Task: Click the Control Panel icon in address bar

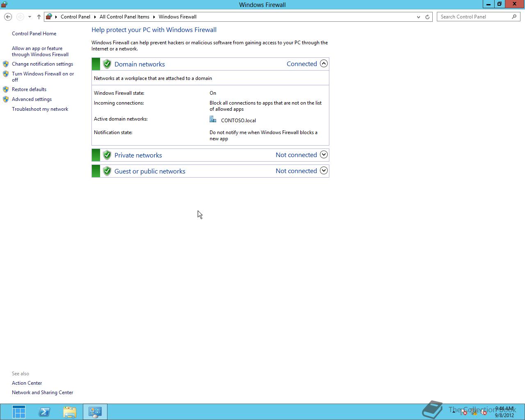Action: (49, 17)
